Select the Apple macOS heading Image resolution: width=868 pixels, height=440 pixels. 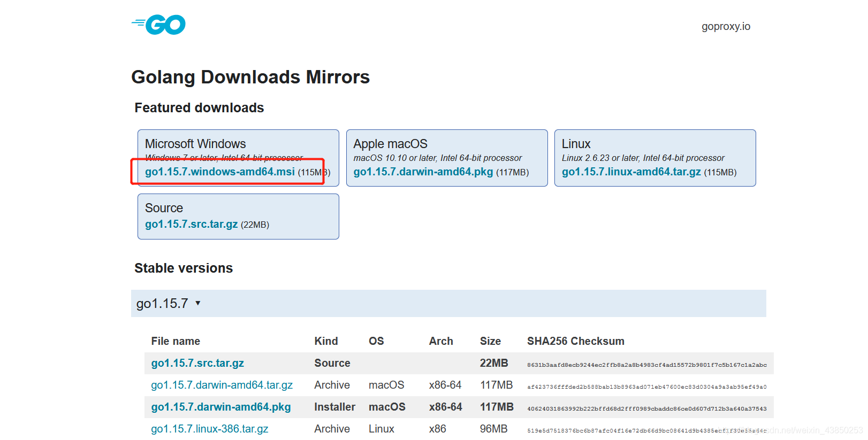pos(391,144)
